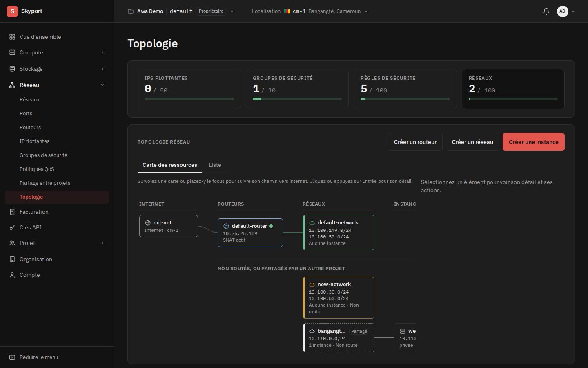Click the Compte user icon
Image resolution: width=588 pixels, height=368 pixels.
click(12, 275)
